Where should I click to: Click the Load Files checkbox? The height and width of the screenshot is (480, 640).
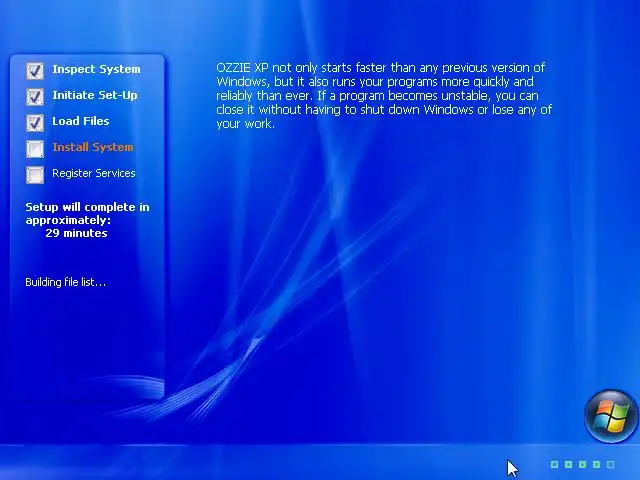point(35,122)
